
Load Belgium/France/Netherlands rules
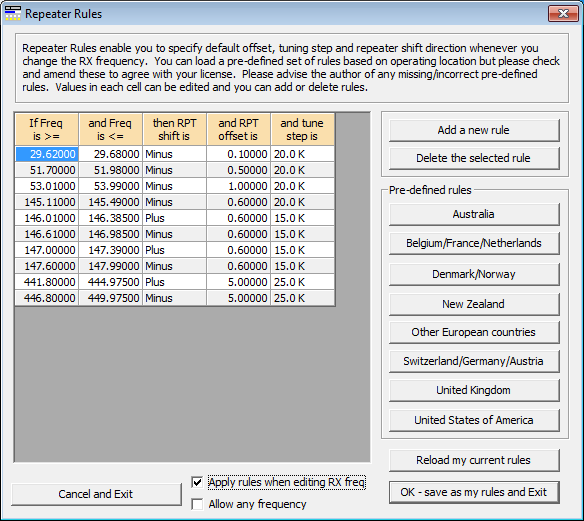(x=474, y=244)
